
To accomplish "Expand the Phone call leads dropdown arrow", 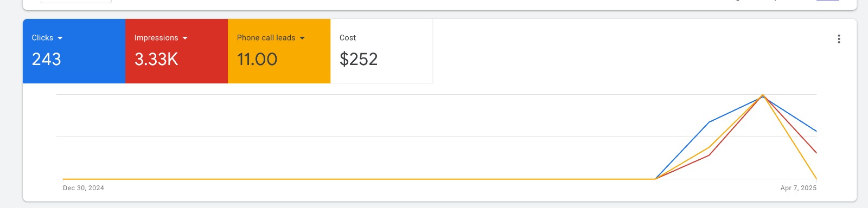I will (302, 38).
